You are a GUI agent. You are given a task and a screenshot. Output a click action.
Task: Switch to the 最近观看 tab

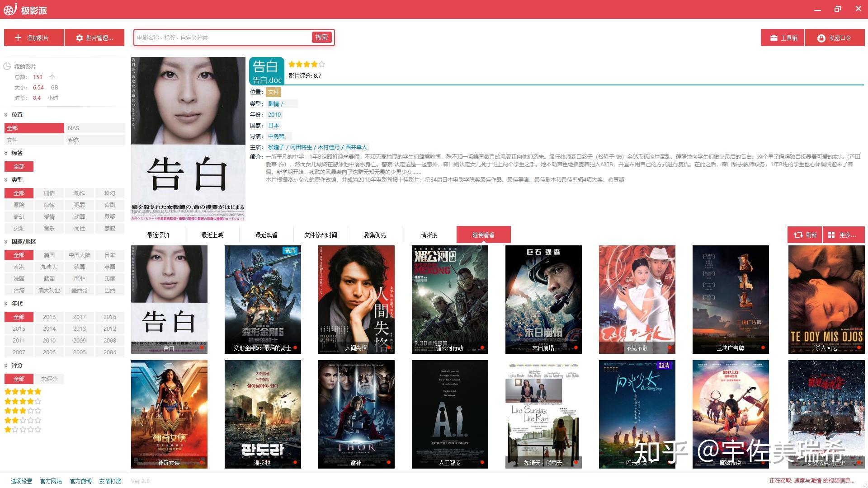tap(266, 235)
